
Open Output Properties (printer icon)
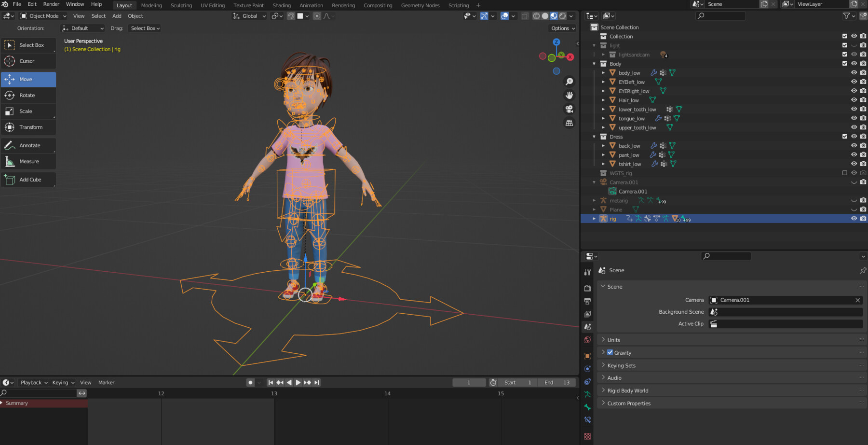[587, 301]
